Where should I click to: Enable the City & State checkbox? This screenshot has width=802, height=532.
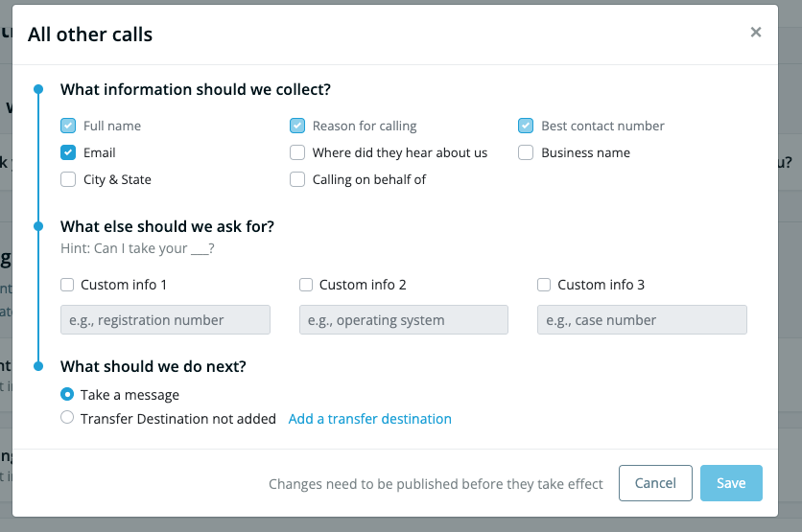click(x=68, y=179)
